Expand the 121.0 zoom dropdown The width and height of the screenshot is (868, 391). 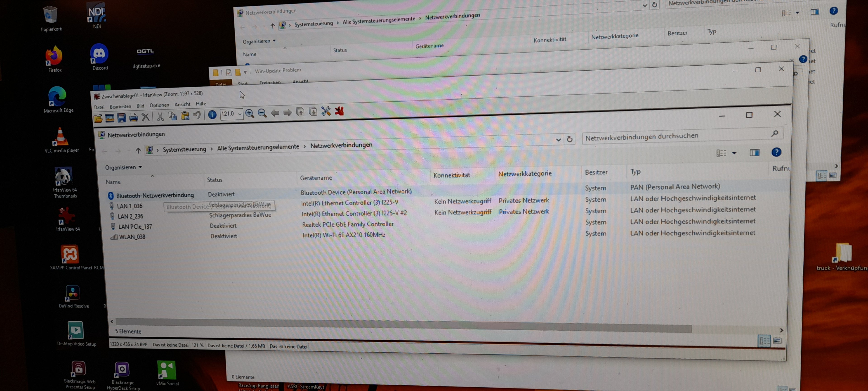[240, 114]
